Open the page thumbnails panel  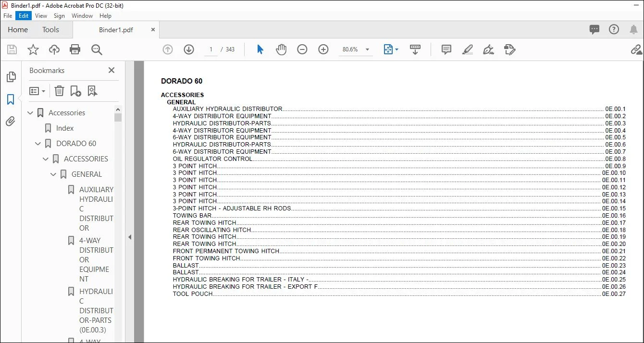coord(11,77)
